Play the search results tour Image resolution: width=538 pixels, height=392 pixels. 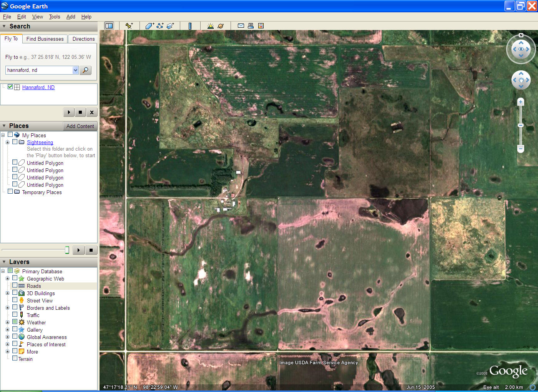click(x=69, y=112)
